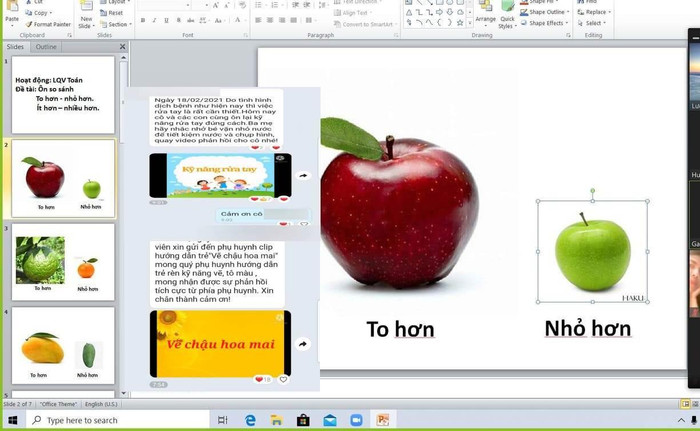Open the Section dropdown
Viewport: 700px width, 431px height.
click(116, 24)
